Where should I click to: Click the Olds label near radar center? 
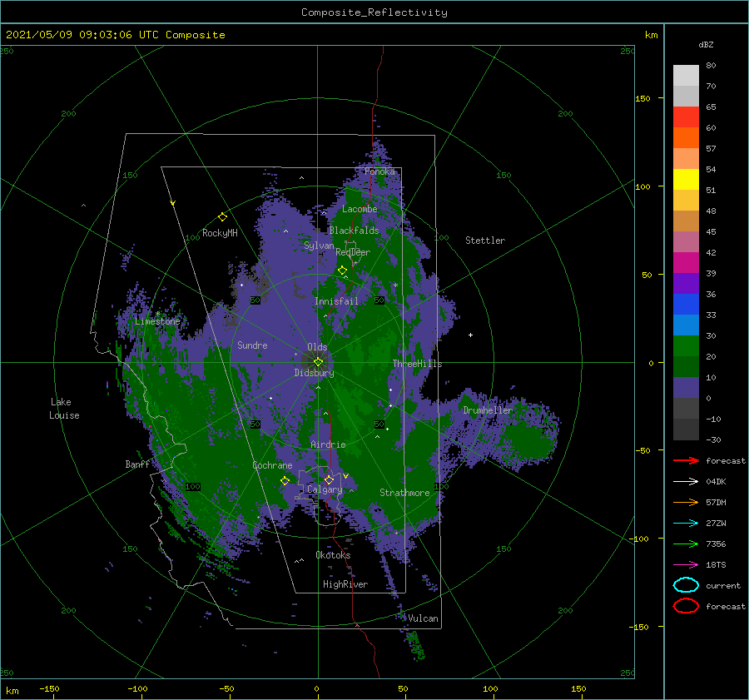317,347
